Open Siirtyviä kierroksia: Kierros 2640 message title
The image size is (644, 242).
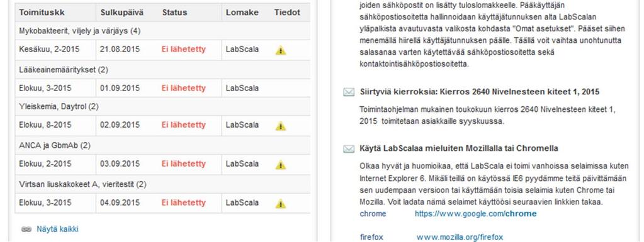pos(480,92)
